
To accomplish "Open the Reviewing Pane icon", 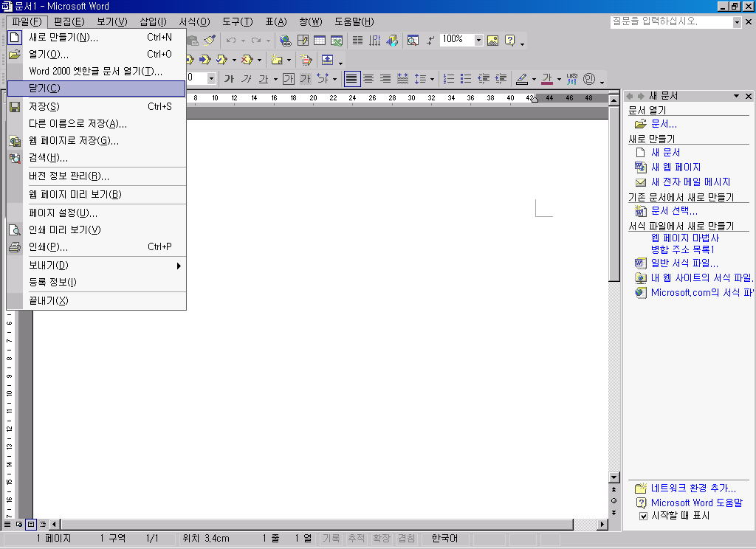I will point(327,60).
